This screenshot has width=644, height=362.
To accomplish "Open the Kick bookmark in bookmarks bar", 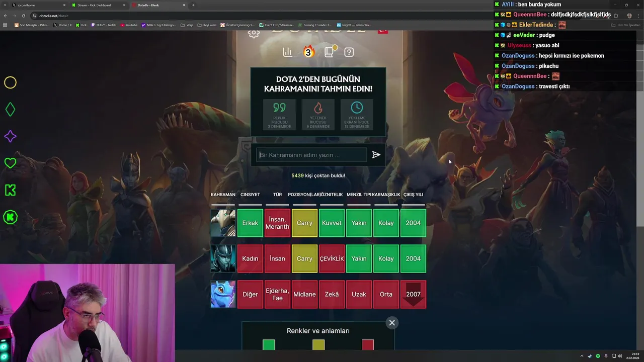I will click(x=82, y=25).
